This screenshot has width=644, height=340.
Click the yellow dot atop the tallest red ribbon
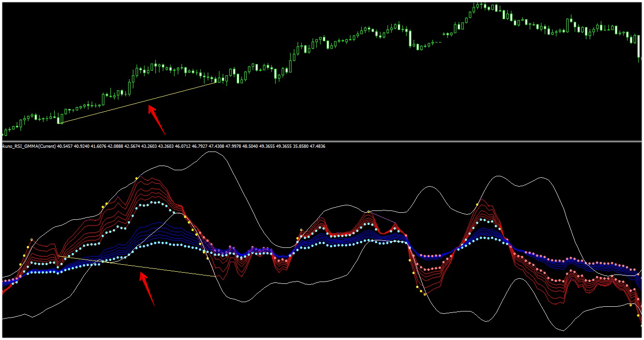pos(137,178)
